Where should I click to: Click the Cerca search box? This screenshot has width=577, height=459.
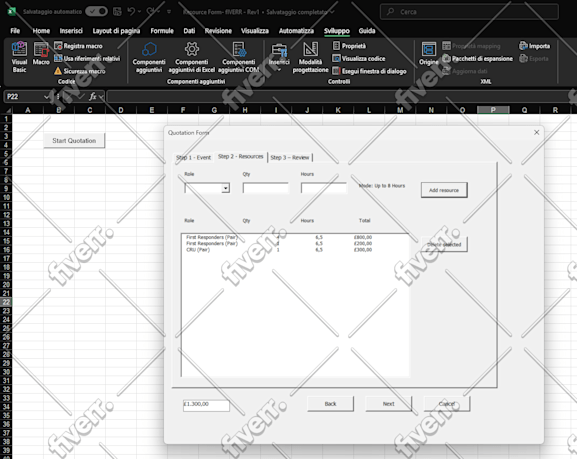pyautogui.click(x=469, y=12)
